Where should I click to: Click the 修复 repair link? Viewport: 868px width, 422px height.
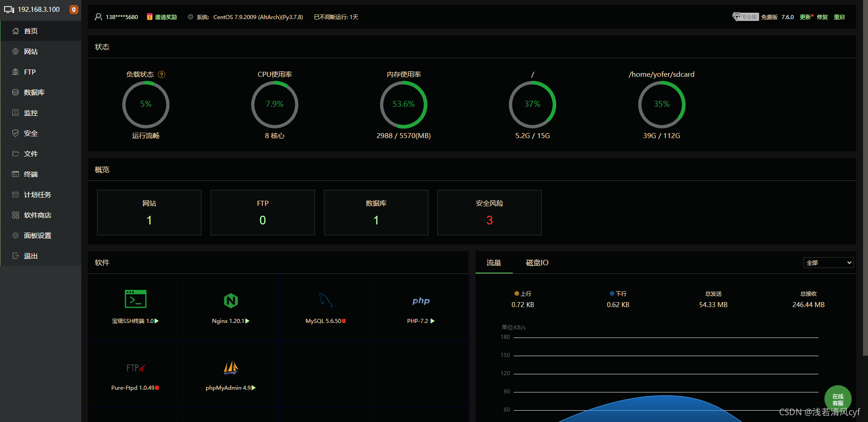(x=823, y=17)
